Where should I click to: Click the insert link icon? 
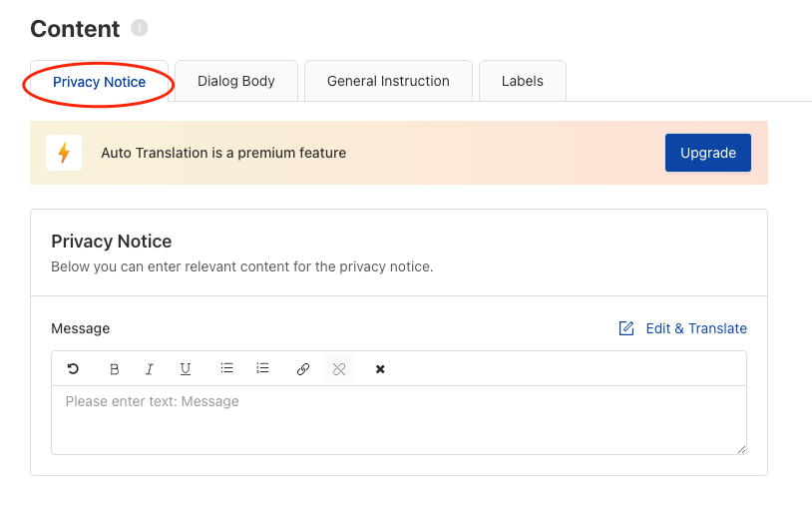click(x=303, y=369)
